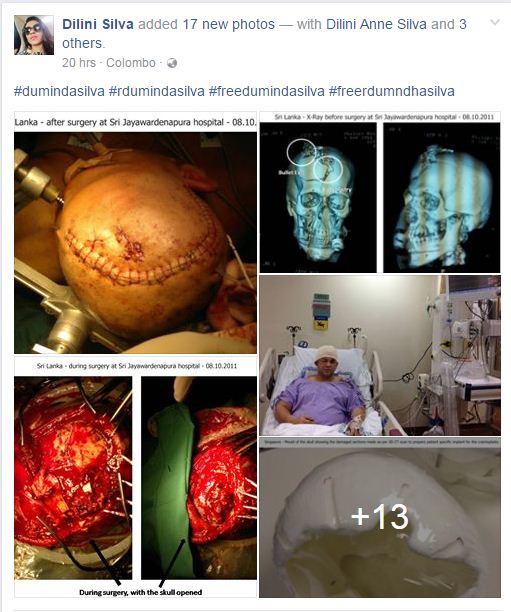511x612 pixels.
Task: Click the left front-view skull scan image
Action: click(x=318, y=197)
